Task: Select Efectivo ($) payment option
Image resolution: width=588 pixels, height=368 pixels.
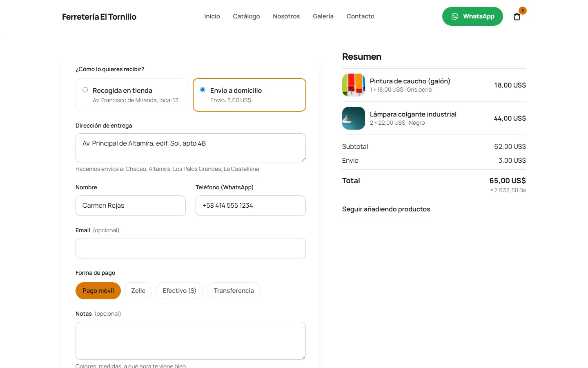Action: tap(179, 291)
